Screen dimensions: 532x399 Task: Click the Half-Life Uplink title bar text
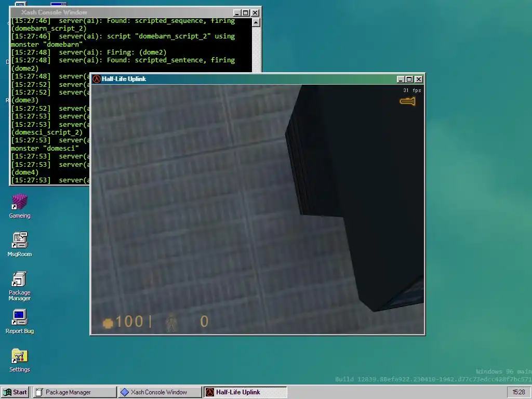tap(124, 79)
